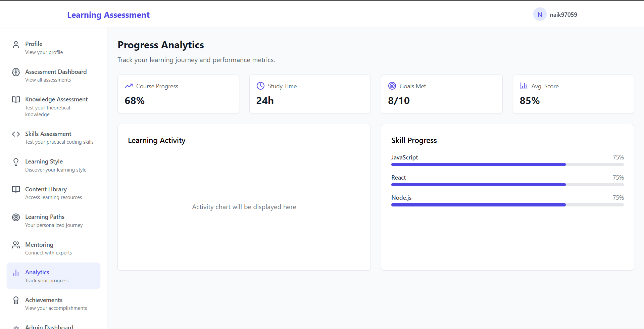Click the React skill progress bar
The height and width of the screenshot is (329, 644).
pyautogui.click(x=507, y=185)
